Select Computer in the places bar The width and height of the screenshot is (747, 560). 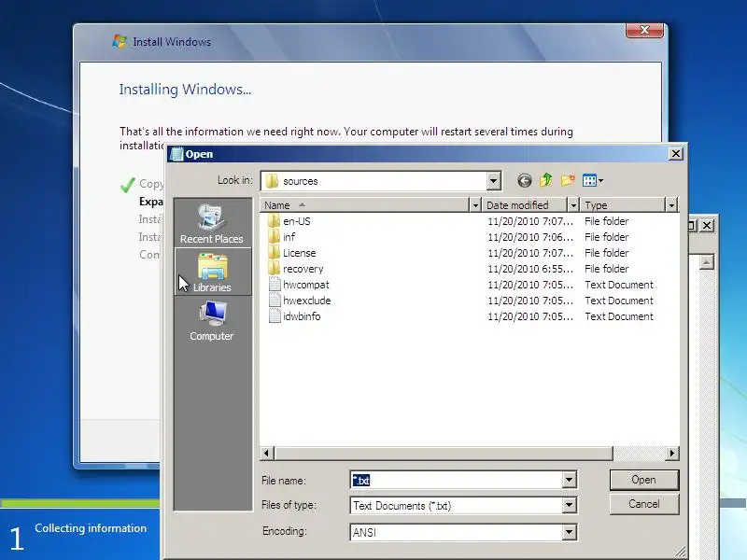(x=212, y=320)
